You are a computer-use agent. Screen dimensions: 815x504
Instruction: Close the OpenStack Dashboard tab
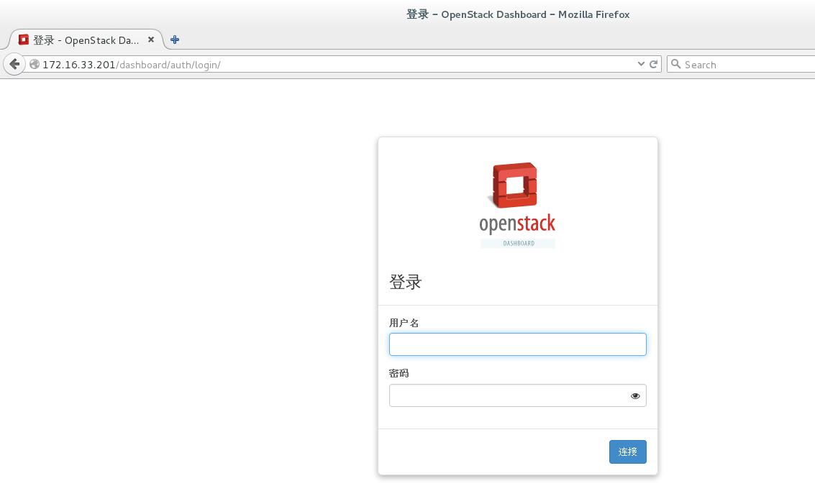coord(151,40)
